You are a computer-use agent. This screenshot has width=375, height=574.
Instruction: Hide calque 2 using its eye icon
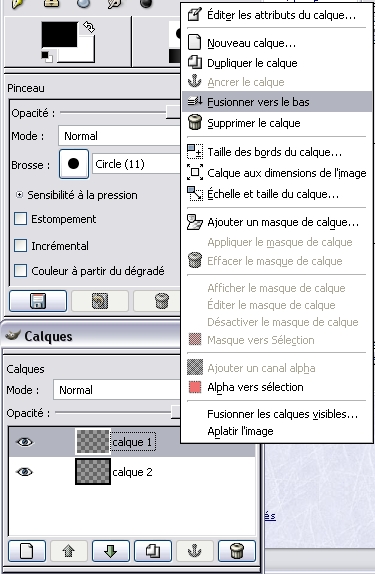coord(25,472)
